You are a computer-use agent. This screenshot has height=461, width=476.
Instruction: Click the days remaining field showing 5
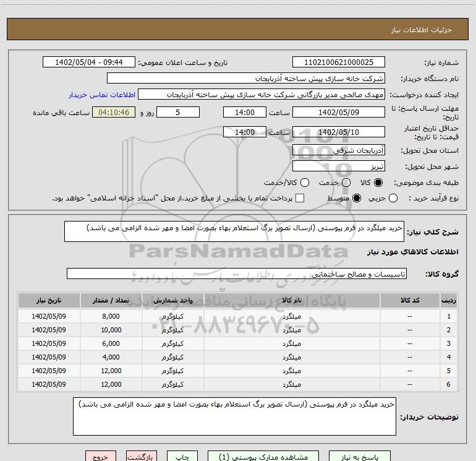(178, 112)
